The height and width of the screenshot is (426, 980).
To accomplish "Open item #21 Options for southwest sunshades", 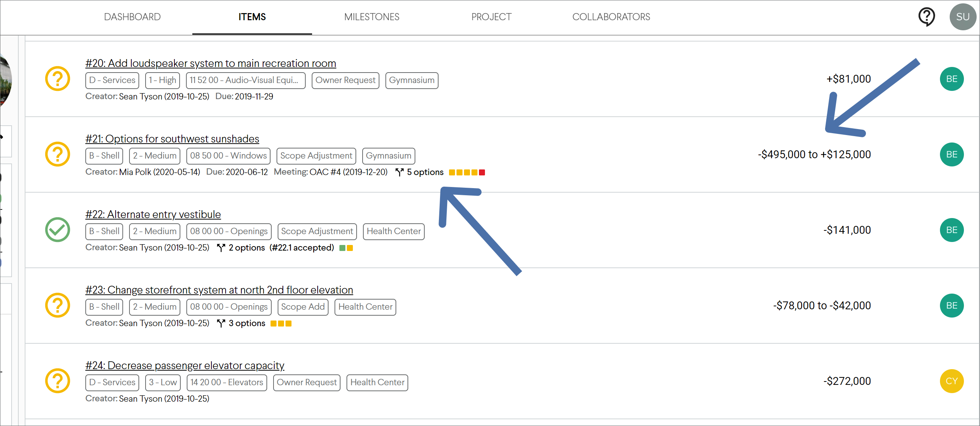I will (173, 139).
